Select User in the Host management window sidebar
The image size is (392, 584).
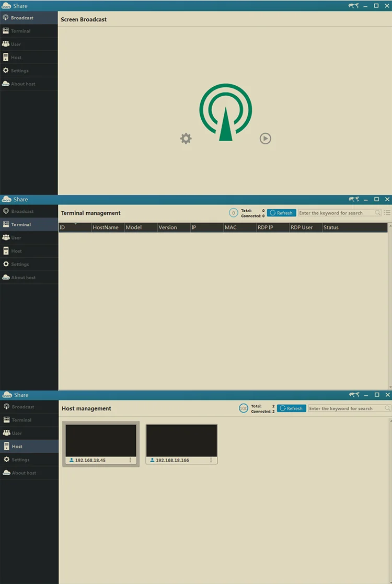(x=29, y=433)
